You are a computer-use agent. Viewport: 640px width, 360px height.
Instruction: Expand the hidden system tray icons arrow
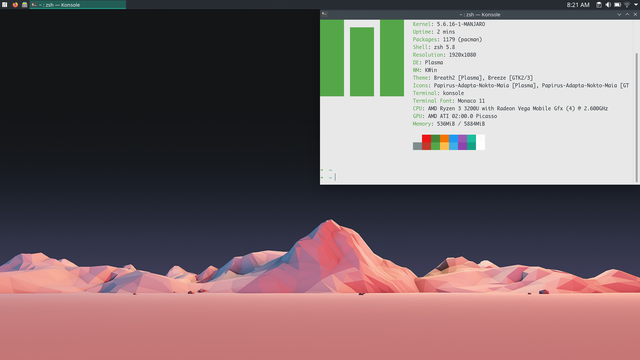[636, 5]
